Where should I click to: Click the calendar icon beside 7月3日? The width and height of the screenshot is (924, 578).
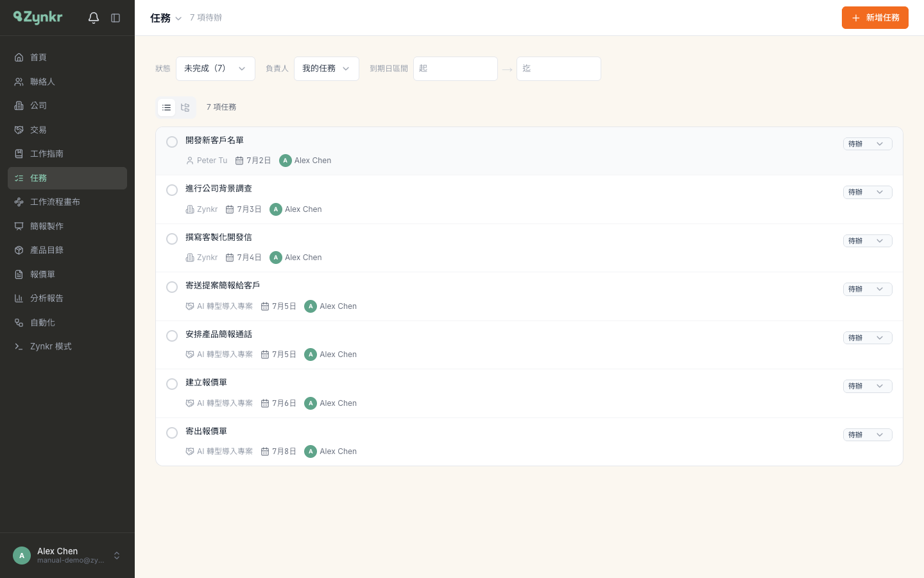(230, 209)
